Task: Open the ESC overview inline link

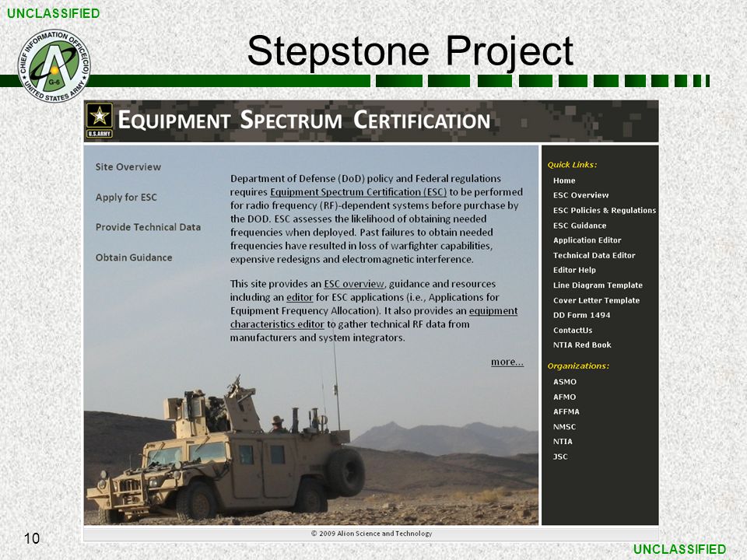Action: coord(354,284)
